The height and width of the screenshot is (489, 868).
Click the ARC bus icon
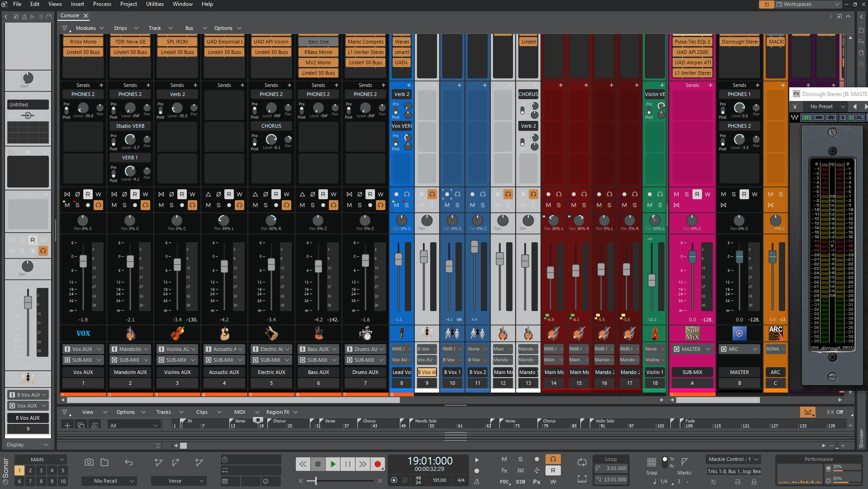pyautogui.click(x=776, y=334)
